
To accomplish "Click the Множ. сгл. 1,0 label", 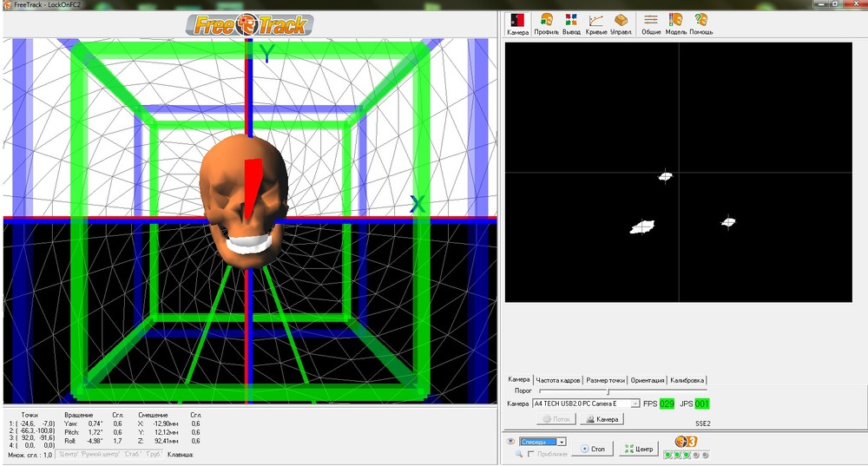I will pyautogui.click(x=30, y=455).
